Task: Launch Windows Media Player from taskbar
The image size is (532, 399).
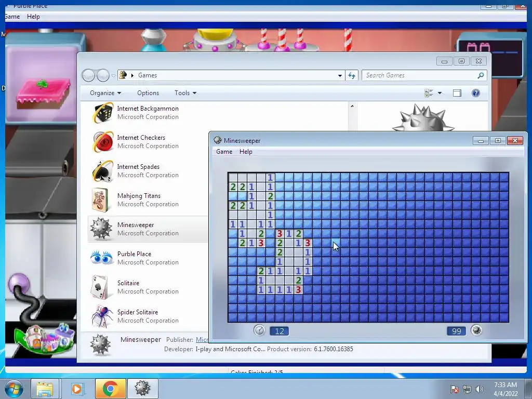Action: tap(77, 389)
